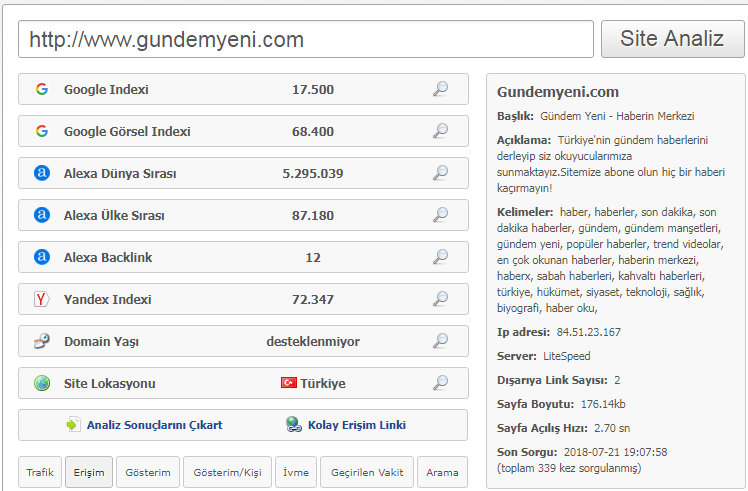Click the title Gündem Yeni - Haberin Merkezi

pyautogui.click(x=617, y=116)
